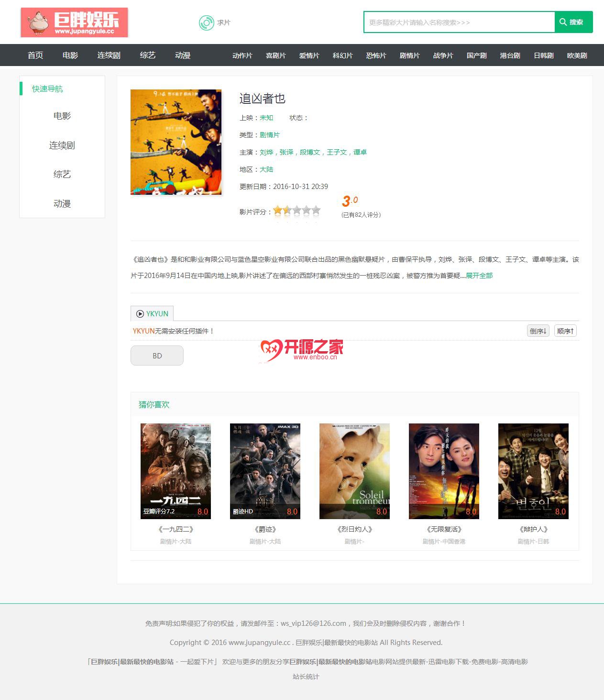Open 烈日灼人 poster thumbnail
604x700 pixels.
point(354,471)
